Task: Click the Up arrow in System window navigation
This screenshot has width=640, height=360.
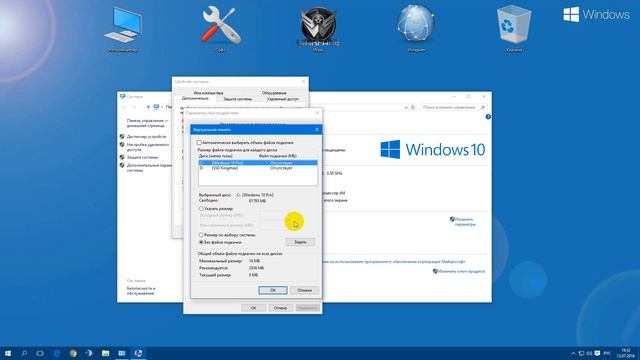Action: pos(148,107)
